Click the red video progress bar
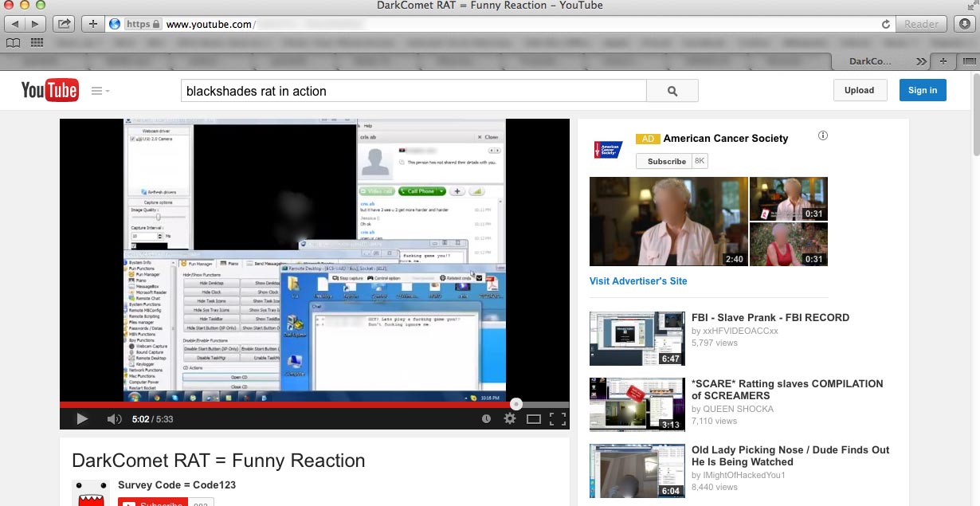 coord(287,405)
